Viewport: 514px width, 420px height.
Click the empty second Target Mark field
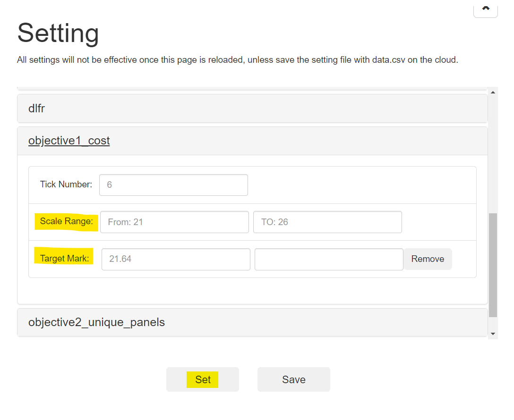329,259
